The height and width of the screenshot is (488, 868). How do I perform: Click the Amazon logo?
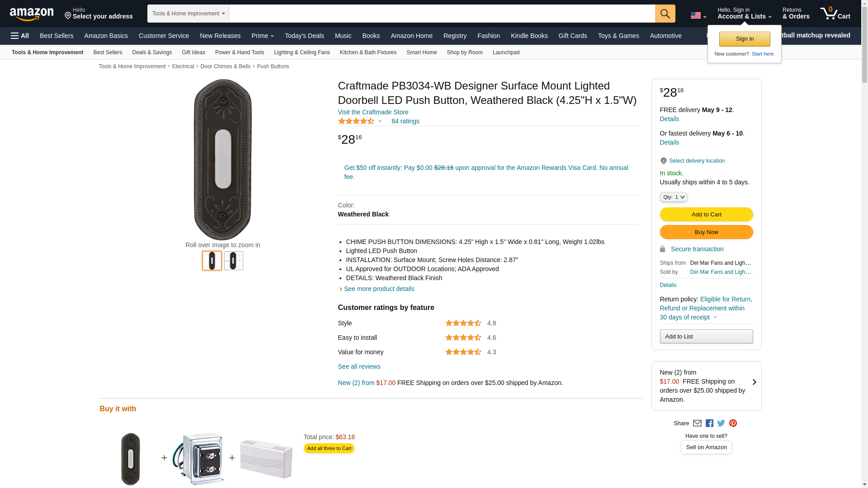(x=32, y=14)
